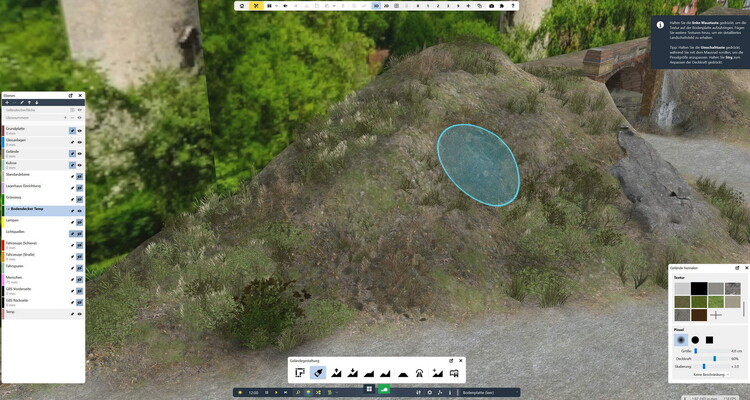Take a screenshot with the camera icon
Image resolution: width=750 pixels, height=400 pixels.
coord(491,6)
